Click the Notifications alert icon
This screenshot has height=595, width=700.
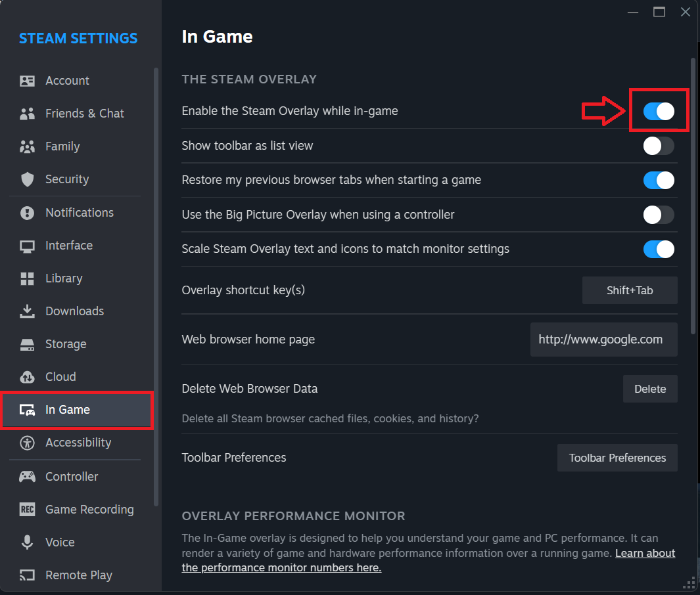pos(27,213)
